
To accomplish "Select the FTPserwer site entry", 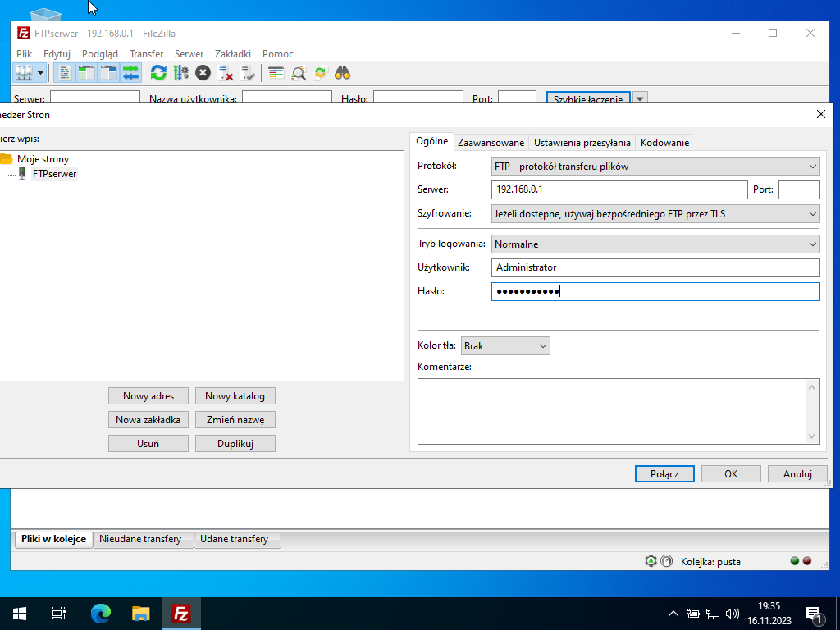I will point(55,174).
